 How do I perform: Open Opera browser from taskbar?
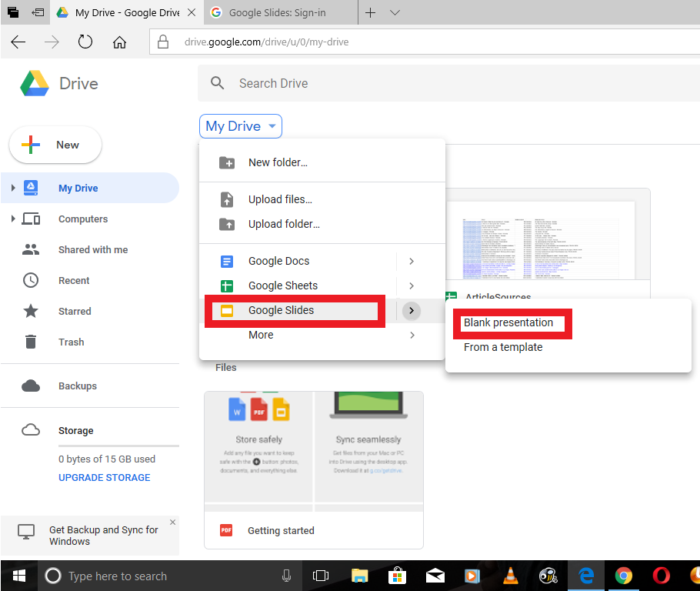click(x=662, y=576)
